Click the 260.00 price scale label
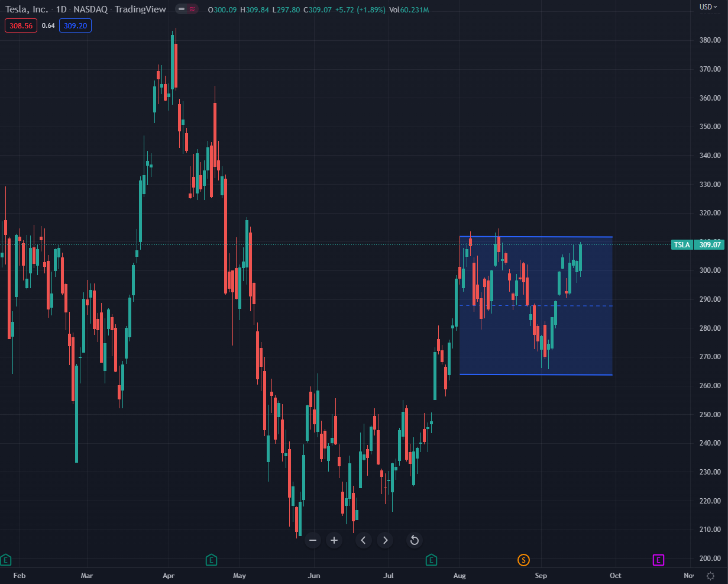Image resolution: width=728 pixels, height=584 pixels. click(710, 386)
